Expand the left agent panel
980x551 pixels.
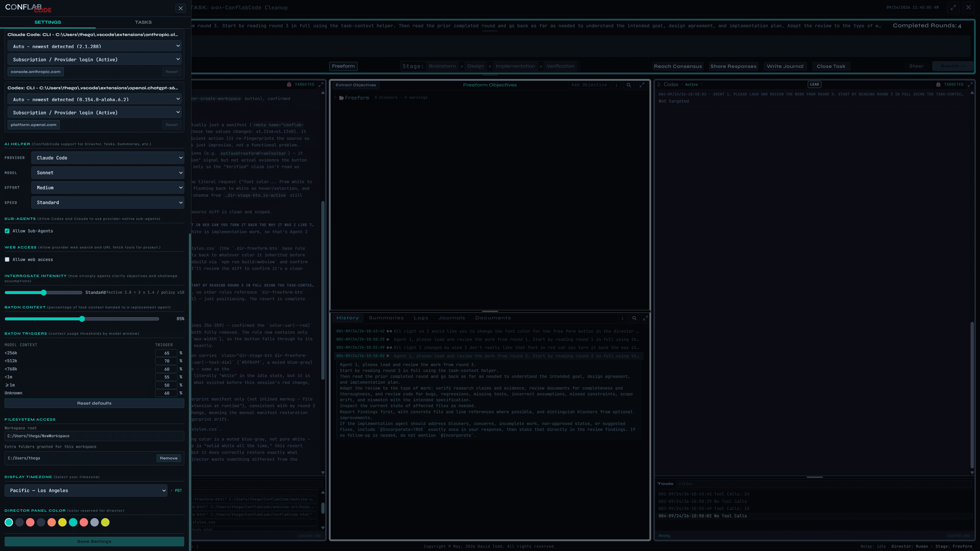(x=321, y=84)
